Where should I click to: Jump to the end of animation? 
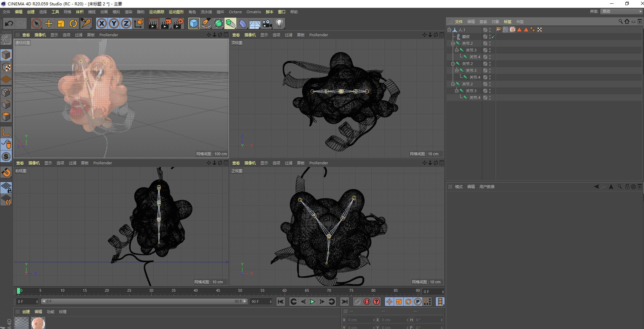pyautogui.click(x=344, y=302)
